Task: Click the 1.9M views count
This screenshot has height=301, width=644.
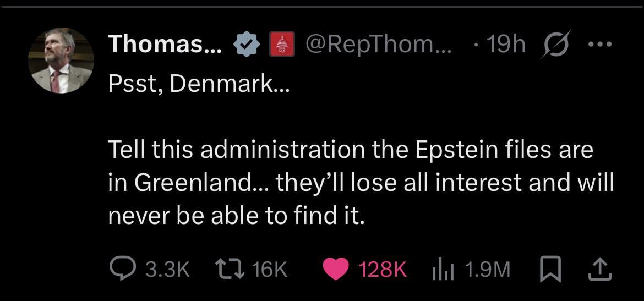Action: click(487, 269)
